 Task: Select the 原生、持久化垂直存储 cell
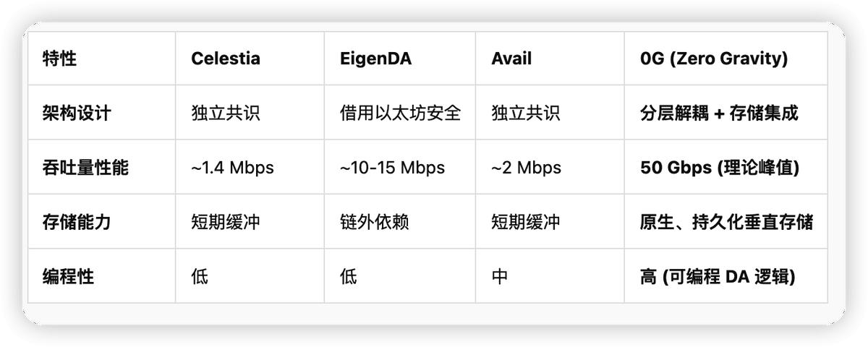tap(726, 222)
